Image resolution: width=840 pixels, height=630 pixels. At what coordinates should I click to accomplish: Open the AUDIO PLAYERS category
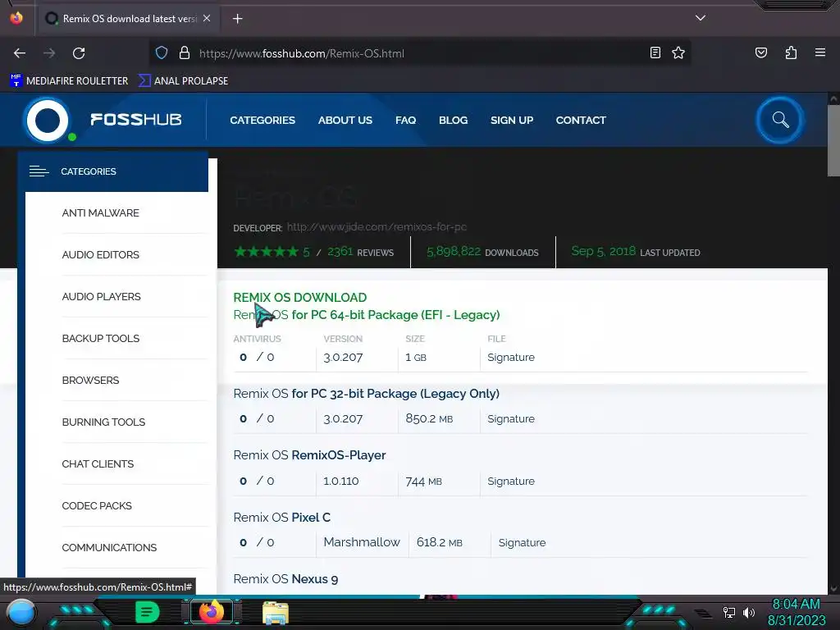click(x=101, y=296)
